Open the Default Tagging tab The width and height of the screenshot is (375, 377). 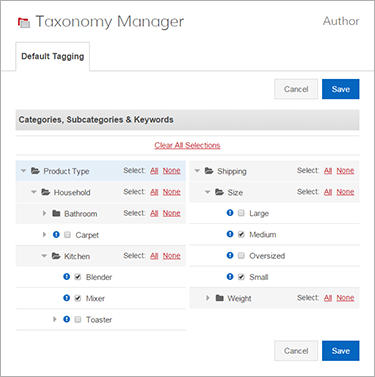53,56
